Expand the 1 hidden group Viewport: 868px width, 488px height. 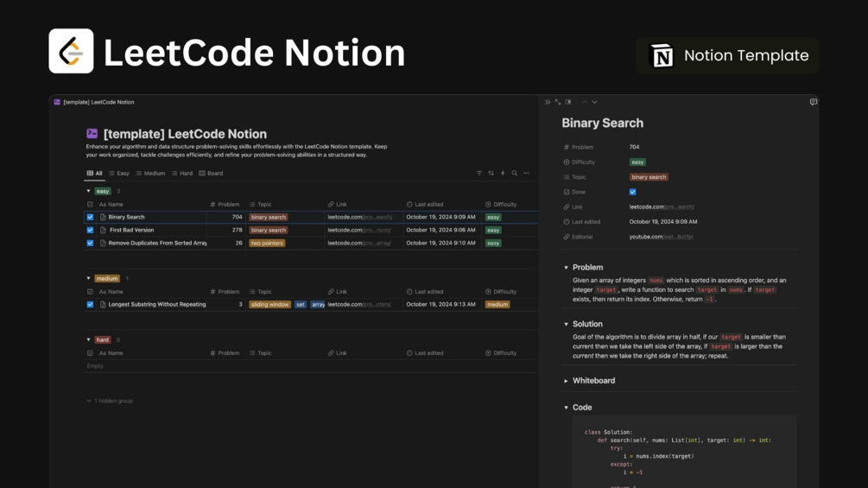(110, 401)
